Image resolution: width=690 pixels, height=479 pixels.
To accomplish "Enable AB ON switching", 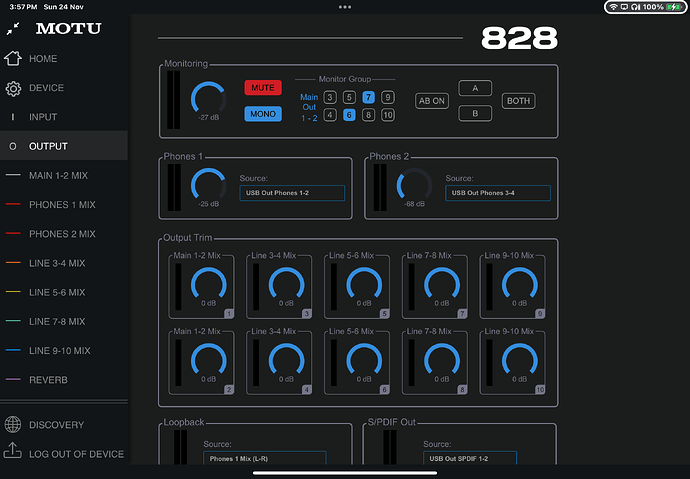I will point(432,101).
